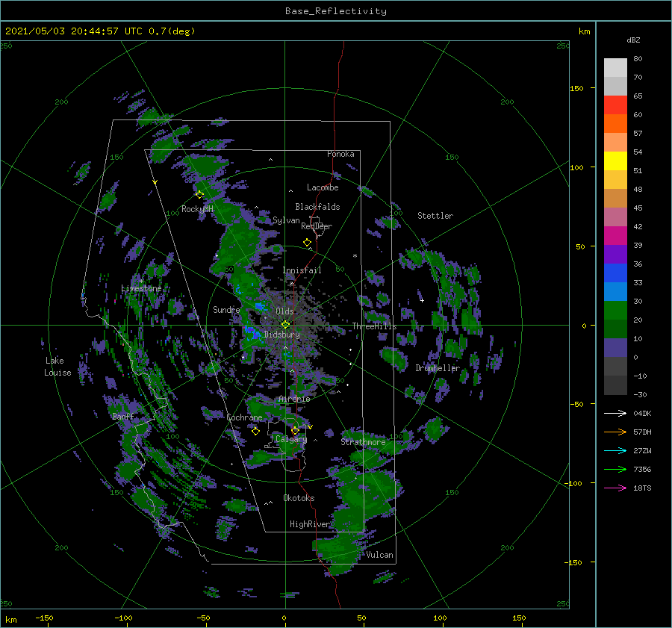Click the ThreeHills city label
The height and width of the screenshot is (628, 672).
[x=374, y=326]
